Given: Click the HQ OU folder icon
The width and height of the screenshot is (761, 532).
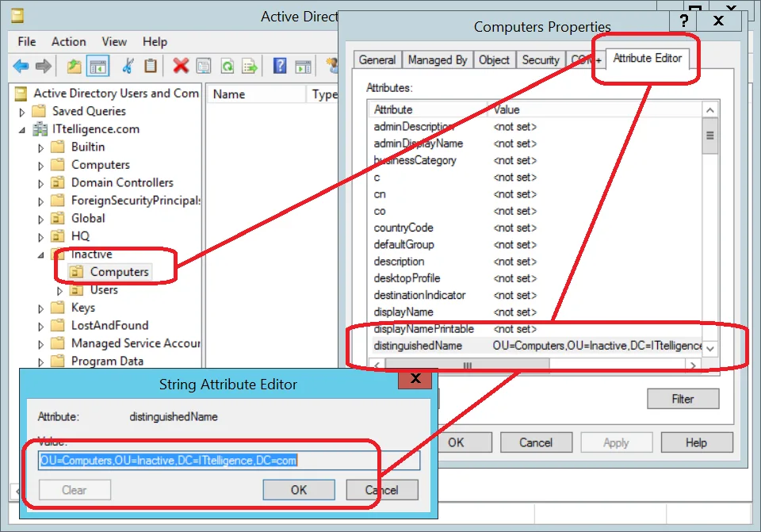Looking at the screenshot, I should [x=58, y=236].
